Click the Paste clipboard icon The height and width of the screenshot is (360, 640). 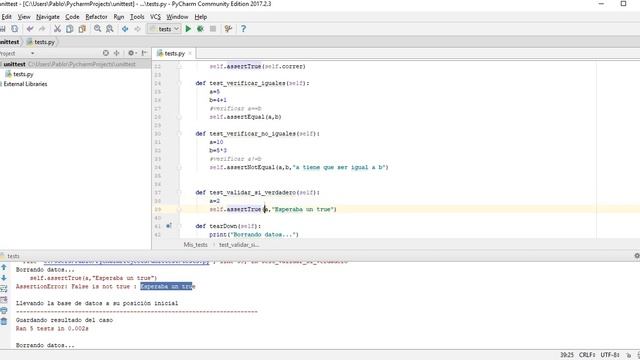[82, 29]
